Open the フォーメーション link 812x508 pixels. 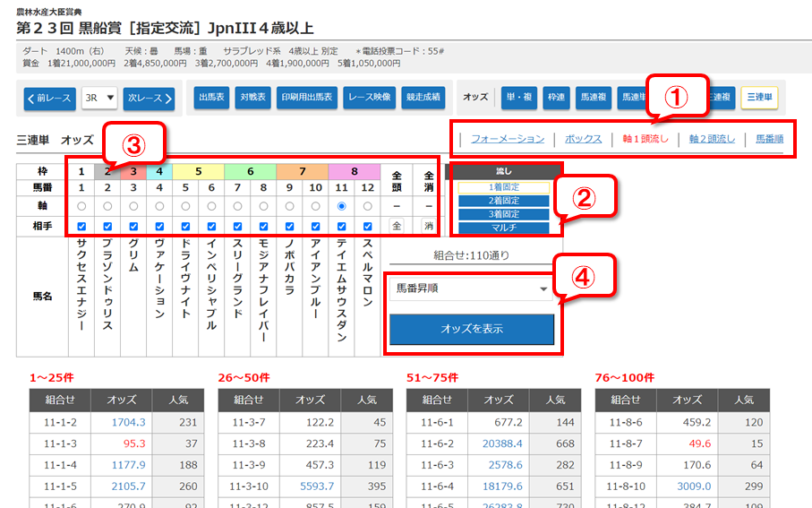click(x=507, y=139)
